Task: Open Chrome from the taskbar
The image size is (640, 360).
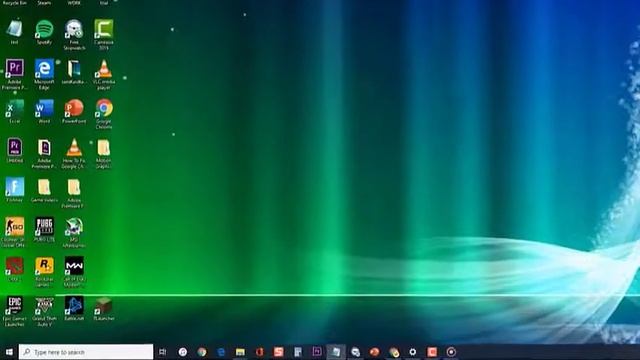Action: [x=202, y=352]
